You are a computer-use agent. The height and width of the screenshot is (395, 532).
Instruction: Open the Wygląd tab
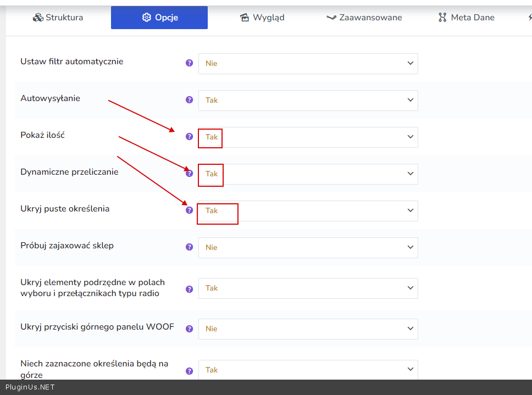point(262,18)
